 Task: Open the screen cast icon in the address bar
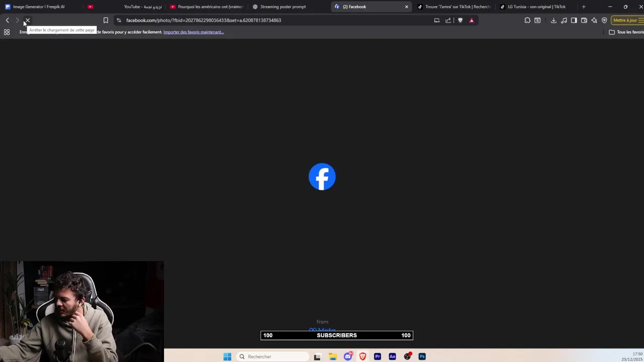point(437,20)
